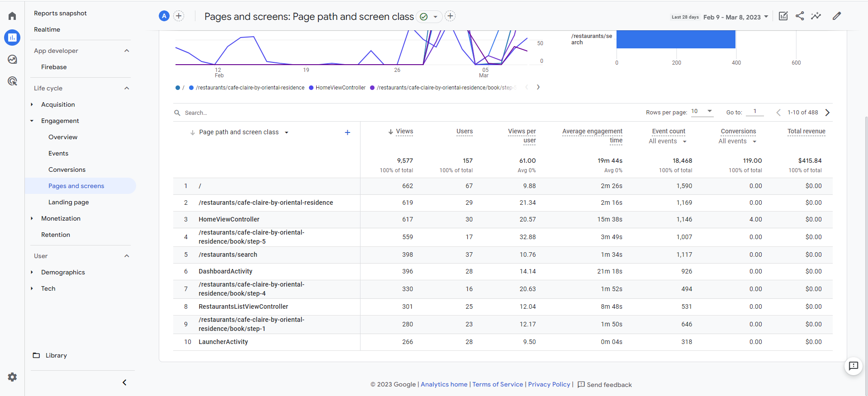This screenshot has width=868, height=396.
Task: Open Privacy Policy link
Action: point(549,384)
